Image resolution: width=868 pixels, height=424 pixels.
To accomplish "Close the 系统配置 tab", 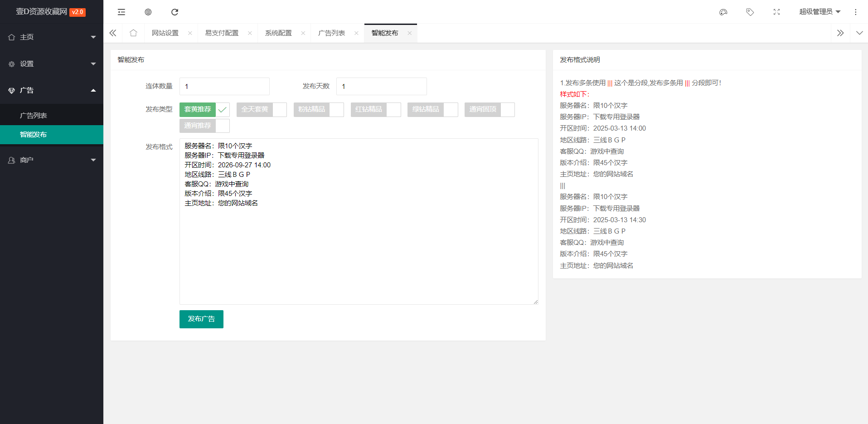I will tap(303, 33).
